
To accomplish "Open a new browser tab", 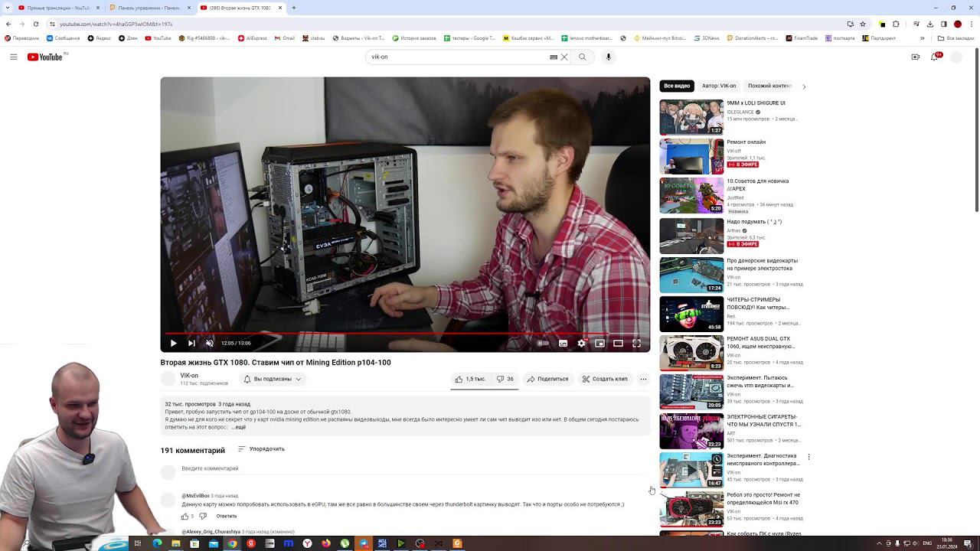I will [x=294, y=8].
